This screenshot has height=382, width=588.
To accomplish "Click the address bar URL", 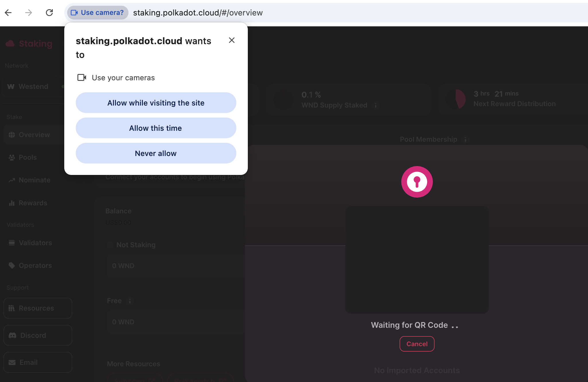I will click(198, 13).
